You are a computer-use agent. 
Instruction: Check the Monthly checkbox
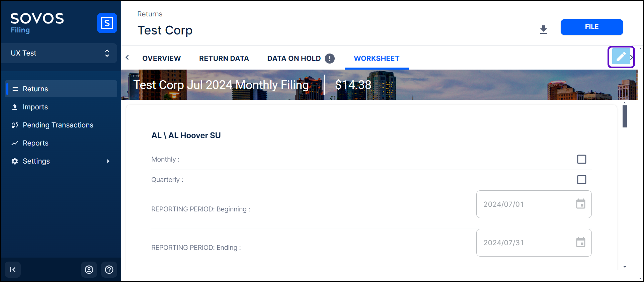coord(581,159)
